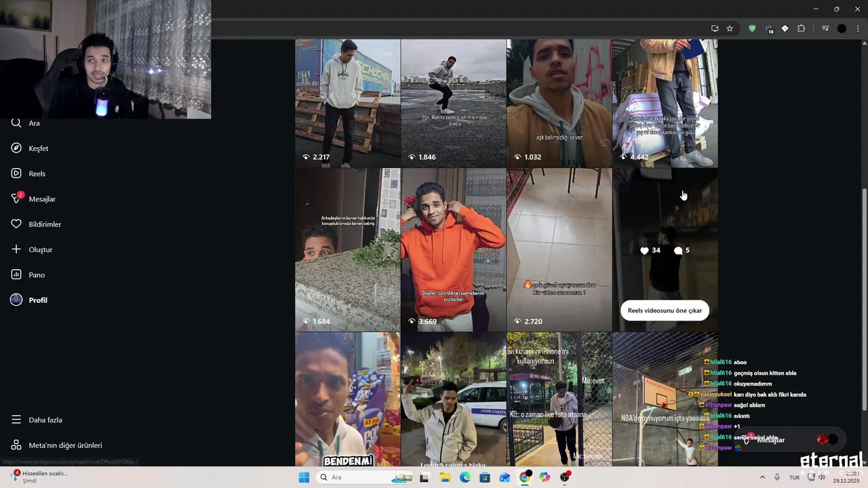Open Mesajlar with the notification badge
The height and width of the screenshot is (488, 868).
[33, 199]
